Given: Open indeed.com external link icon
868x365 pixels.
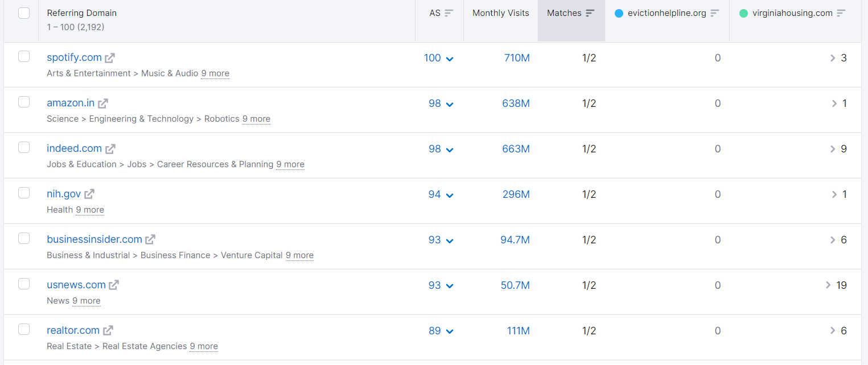Looking at the screenshot, I should [110, 149].
